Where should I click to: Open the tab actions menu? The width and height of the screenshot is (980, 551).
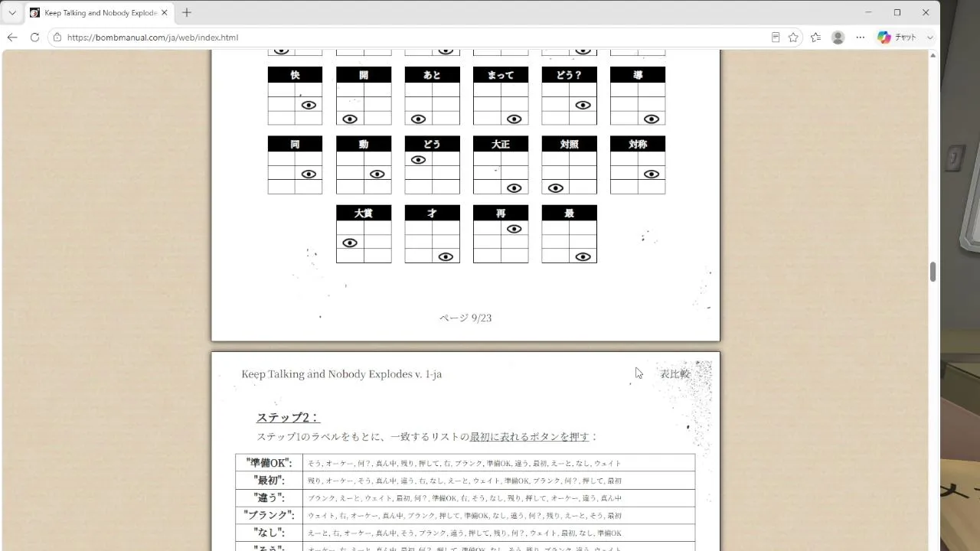[x=12, y=12]
